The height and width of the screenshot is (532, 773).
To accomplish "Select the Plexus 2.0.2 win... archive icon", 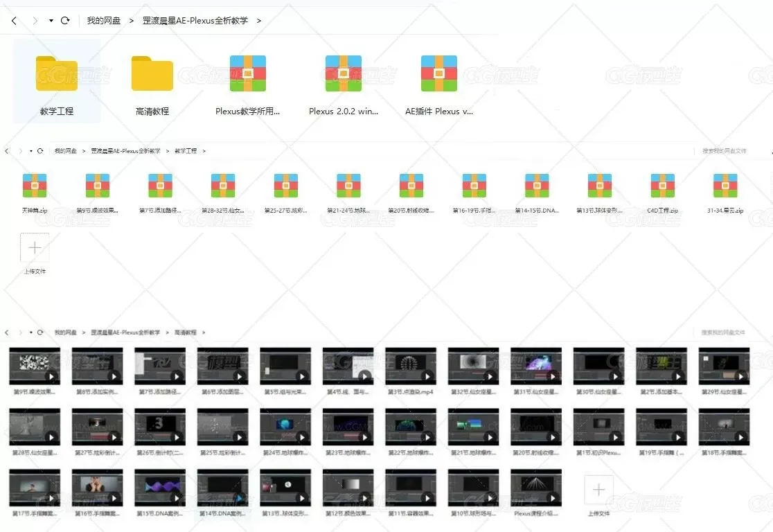I will click(344, 73).
